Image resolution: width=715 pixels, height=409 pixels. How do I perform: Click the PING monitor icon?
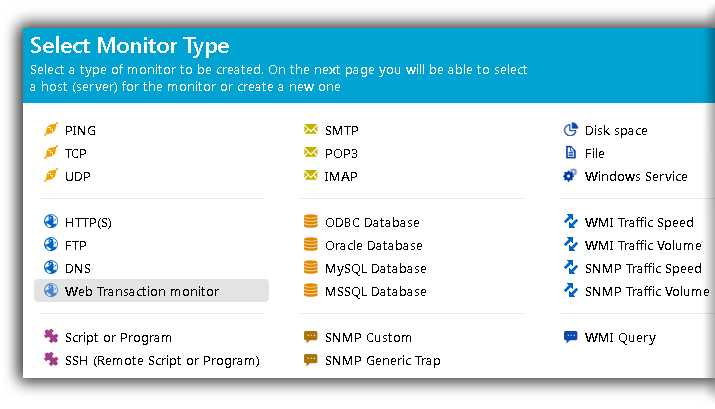(51, 130)
